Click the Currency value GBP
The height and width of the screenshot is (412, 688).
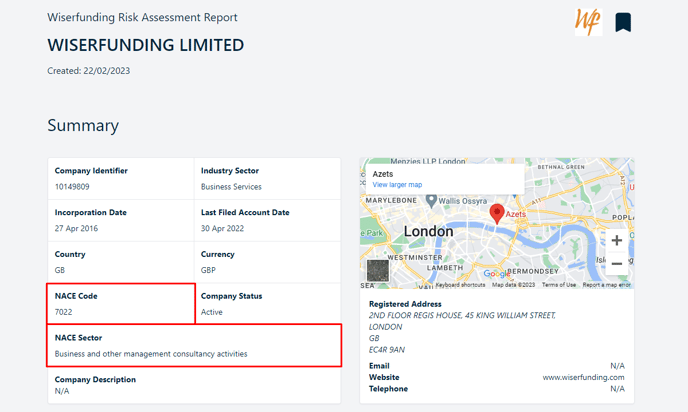[208, 270]
